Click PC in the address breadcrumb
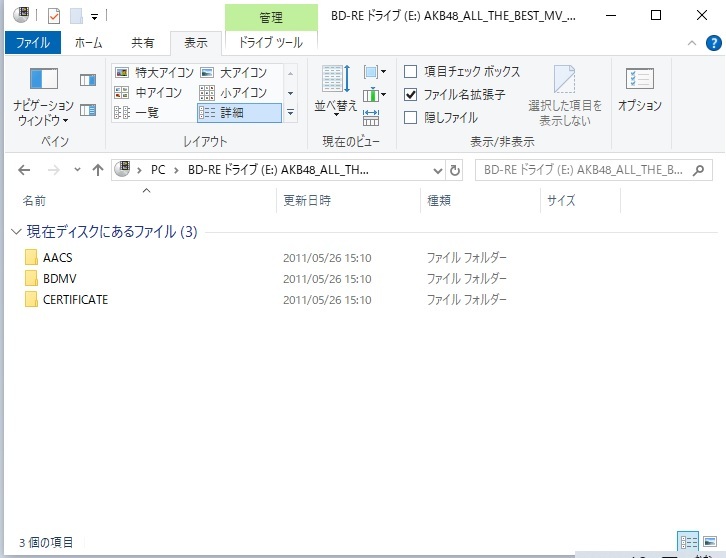The image size is (726, 558). [158, 170]
